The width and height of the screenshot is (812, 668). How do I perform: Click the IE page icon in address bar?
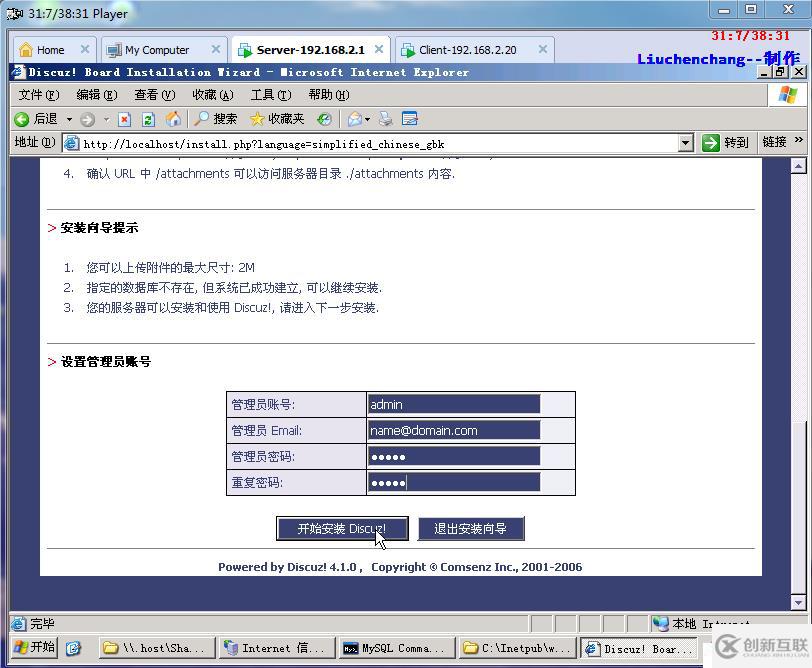[71, 143]
